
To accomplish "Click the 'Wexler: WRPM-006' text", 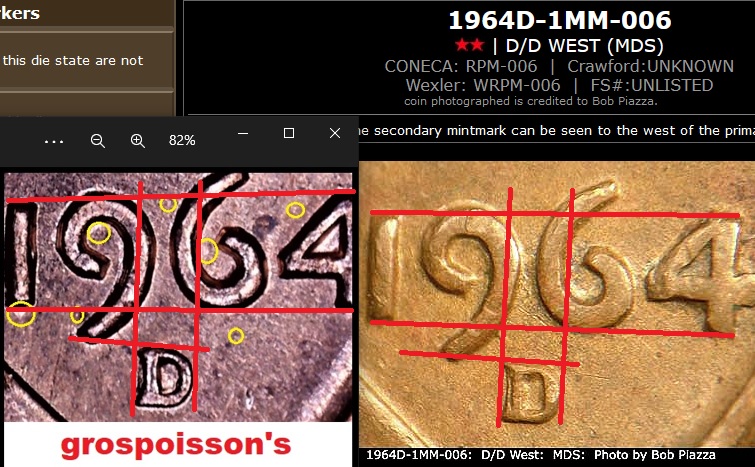I will coord(483,85).
